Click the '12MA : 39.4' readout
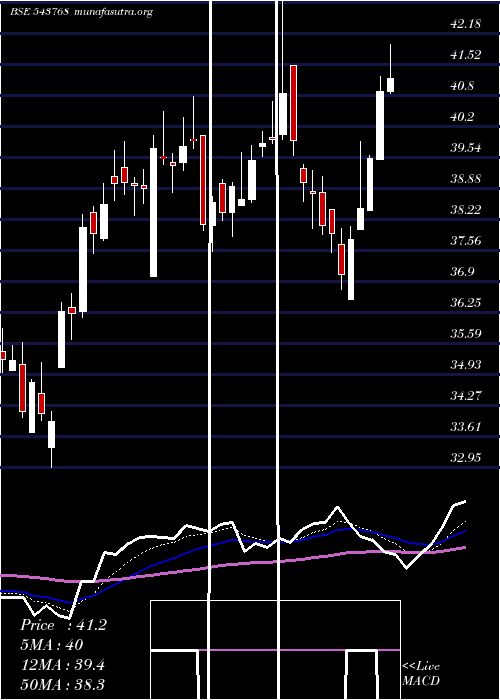The height and width of the screenshot is (700, 500). [x=63, y=665]
